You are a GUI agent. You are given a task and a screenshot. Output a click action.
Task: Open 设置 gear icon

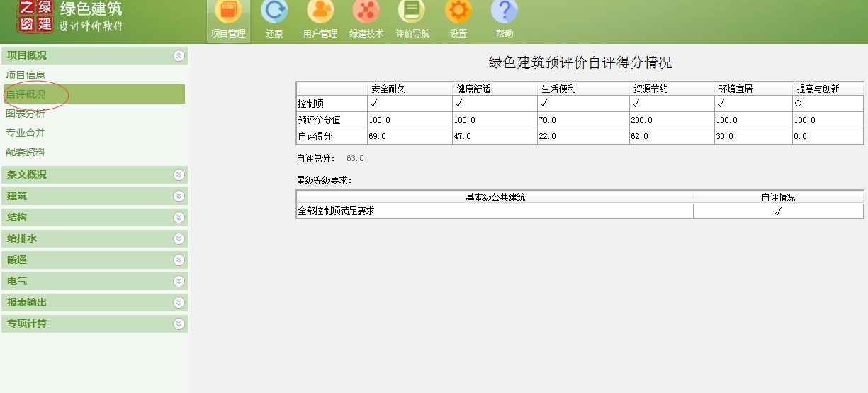[x=458, y=13]
